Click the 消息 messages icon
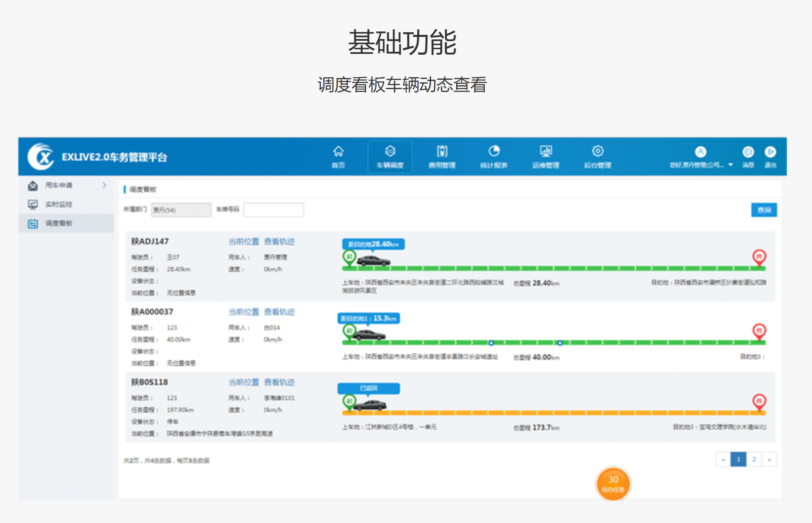Viewport: 812px width, 523px height. (x=748, y=152)
